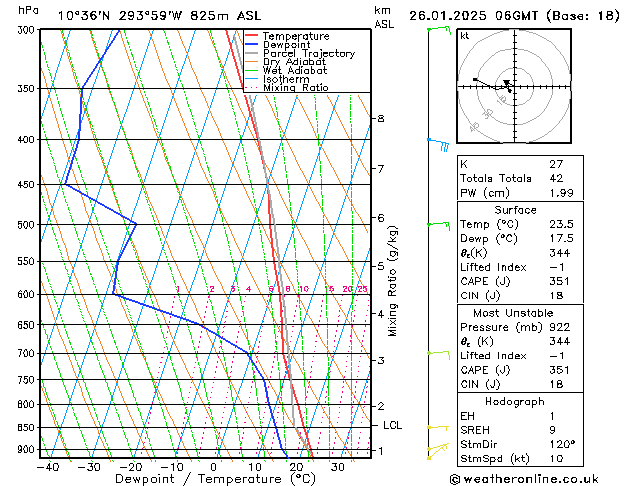Click the 'Most Unstable' section header
The image size is (629, 486).
click(513, 313)
